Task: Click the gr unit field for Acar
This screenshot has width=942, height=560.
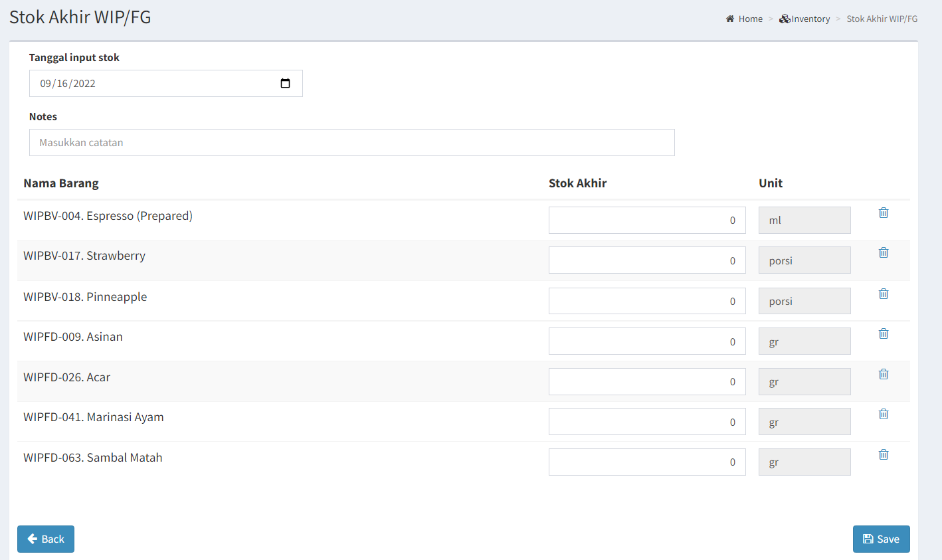Action: tap(804, 381)
